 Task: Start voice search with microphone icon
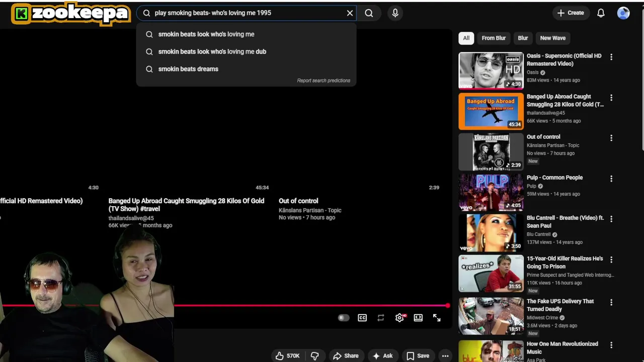[395, 13]
